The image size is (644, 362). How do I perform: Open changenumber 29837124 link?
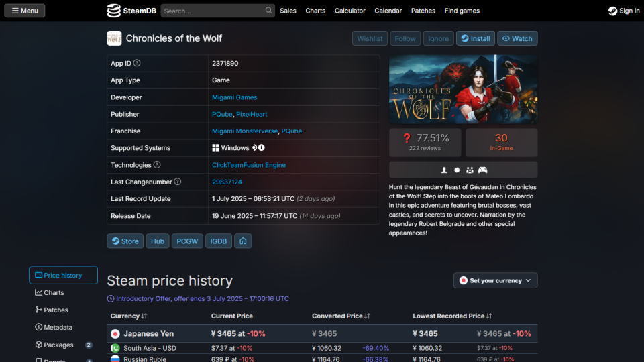(227, 182)
